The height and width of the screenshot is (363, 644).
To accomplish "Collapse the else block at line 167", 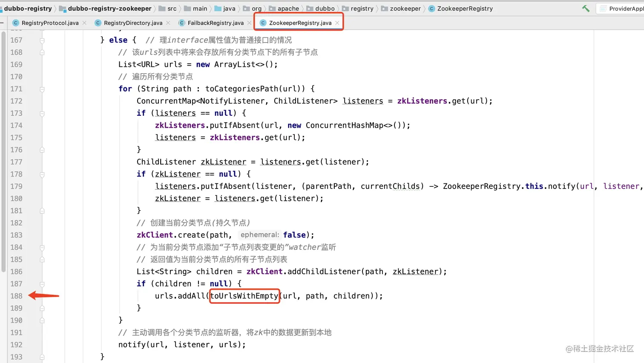I will pyautogui.click(x=42, y=40).
